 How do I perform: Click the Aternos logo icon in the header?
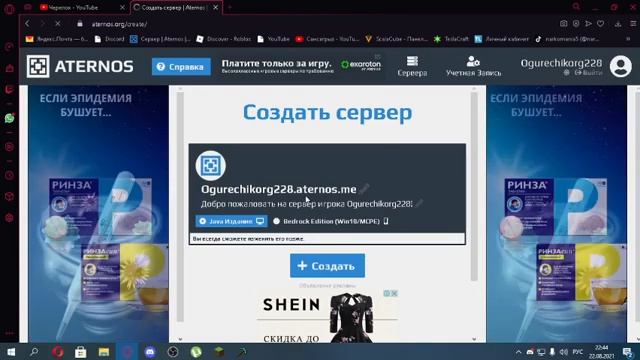pos(38,66)
